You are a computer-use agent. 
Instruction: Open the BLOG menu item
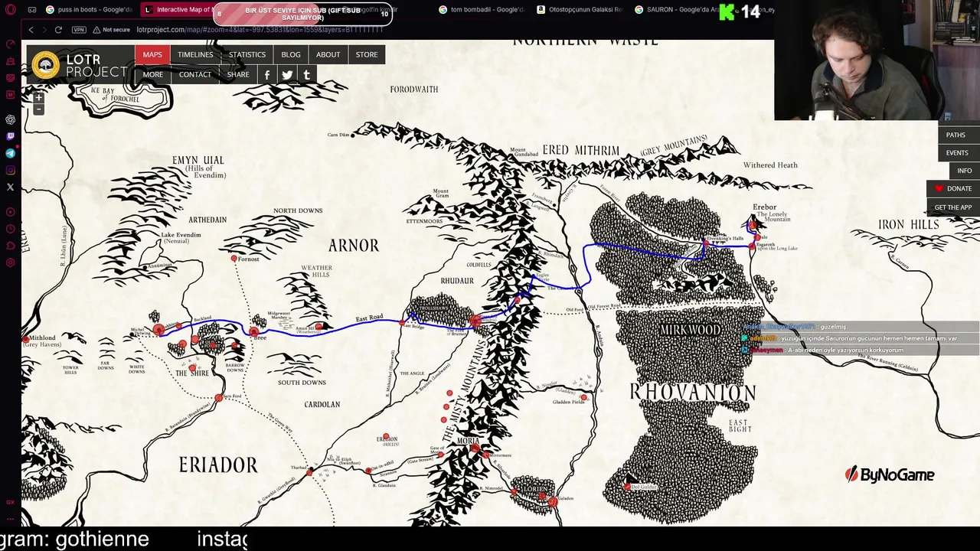click(291, 54)
